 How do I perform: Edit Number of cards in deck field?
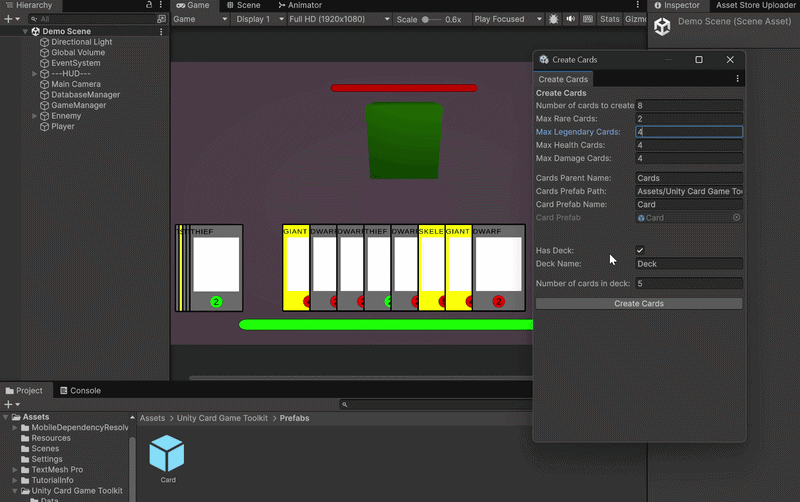click(689, 284)
